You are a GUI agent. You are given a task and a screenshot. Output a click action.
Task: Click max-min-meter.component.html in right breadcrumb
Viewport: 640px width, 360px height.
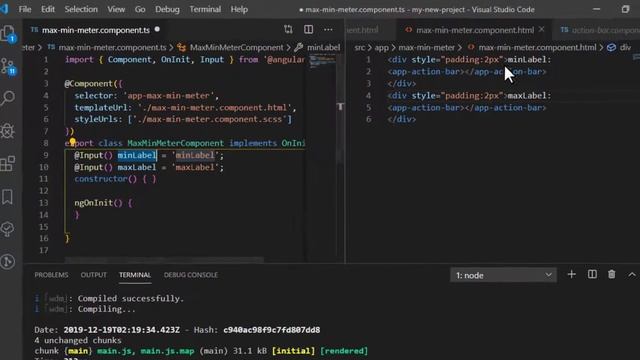coord(537,47)
